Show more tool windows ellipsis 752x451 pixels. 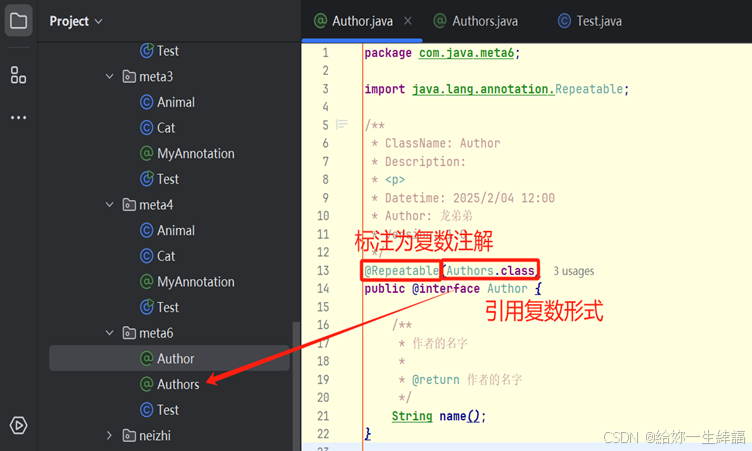[x=18, y=118]
